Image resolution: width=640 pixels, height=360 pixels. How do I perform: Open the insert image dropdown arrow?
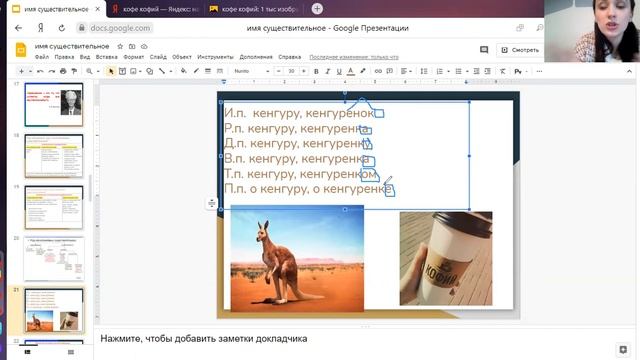pyautogui.click(x=140, y=71)
